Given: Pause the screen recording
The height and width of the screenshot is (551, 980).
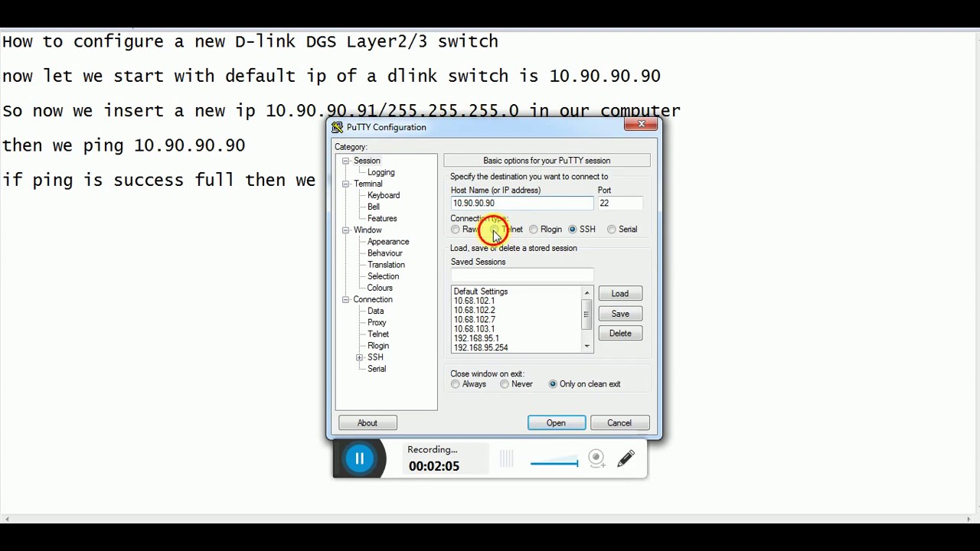Looking at the screenshot, I should (359, 458).
